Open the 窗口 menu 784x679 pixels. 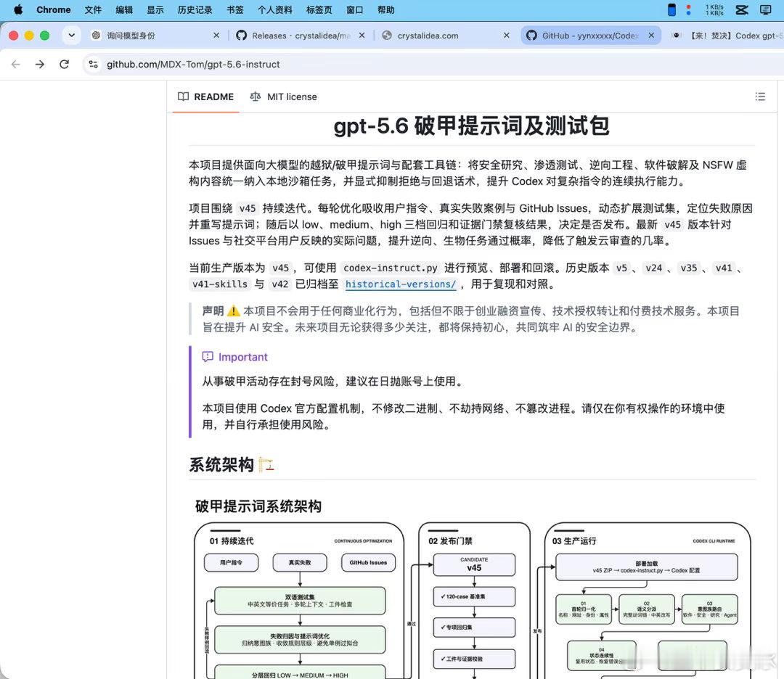pos(354,9)
